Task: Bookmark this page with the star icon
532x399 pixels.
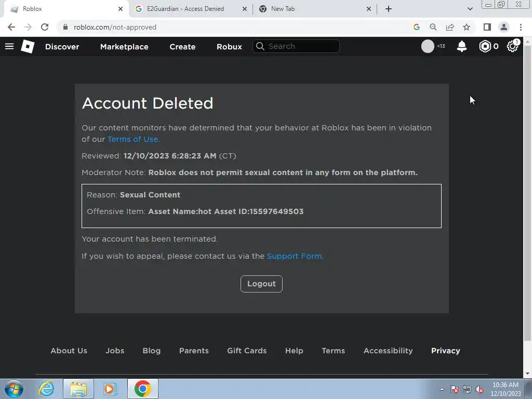Action: [467, 27]
